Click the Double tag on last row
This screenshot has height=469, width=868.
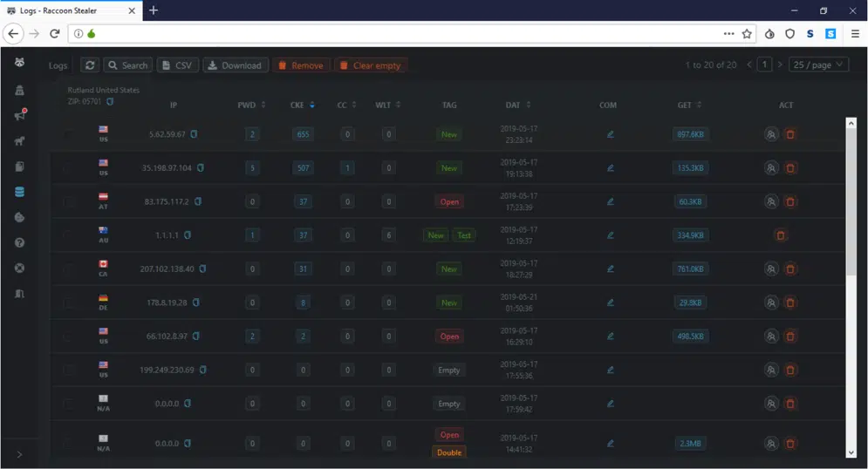coord(449,452)
